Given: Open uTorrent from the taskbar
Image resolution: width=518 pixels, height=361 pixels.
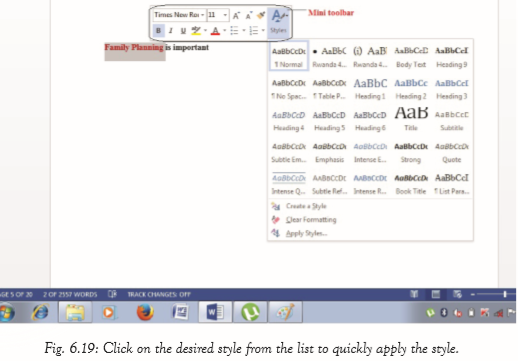Looking at the screenshot, I should (250, 313).
